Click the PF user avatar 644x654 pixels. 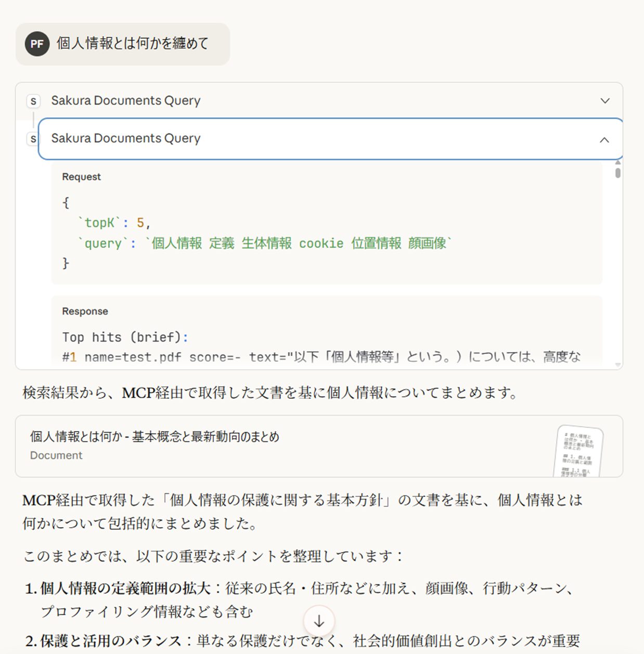(x=37, y=44)
